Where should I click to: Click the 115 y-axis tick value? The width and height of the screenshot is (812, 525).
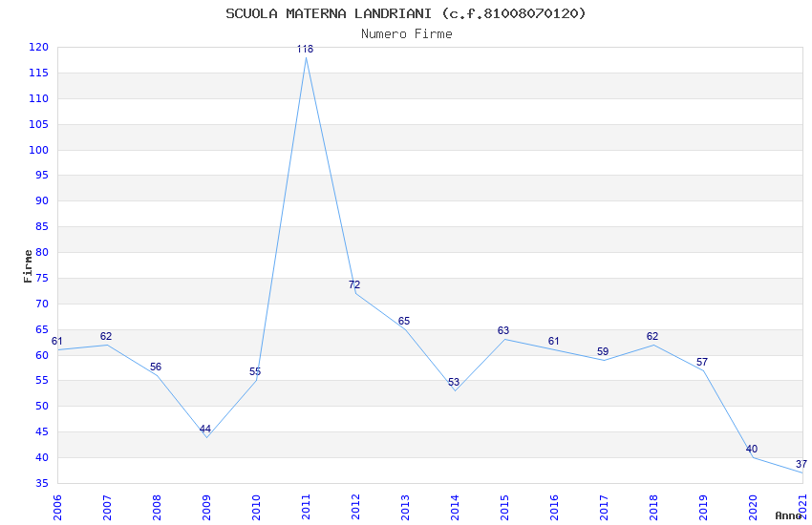click(x=39, y=73)
